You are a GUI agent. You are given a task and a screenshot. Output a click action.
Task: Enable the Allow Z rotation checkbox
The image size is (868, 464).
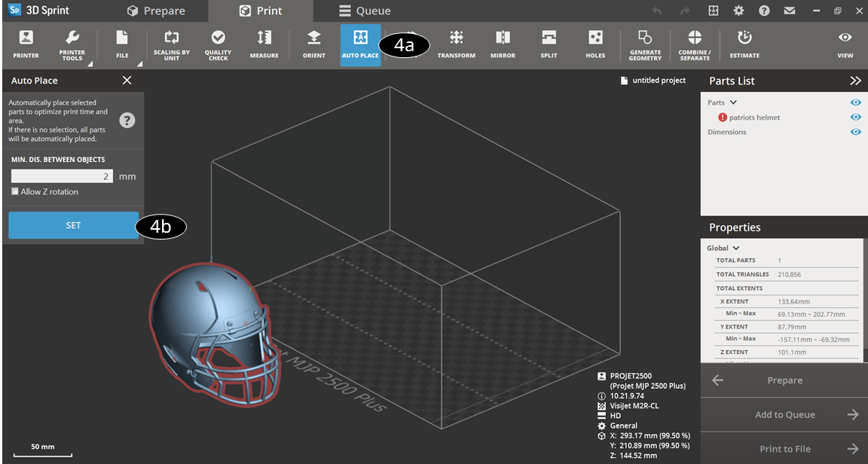coord(14,191)
